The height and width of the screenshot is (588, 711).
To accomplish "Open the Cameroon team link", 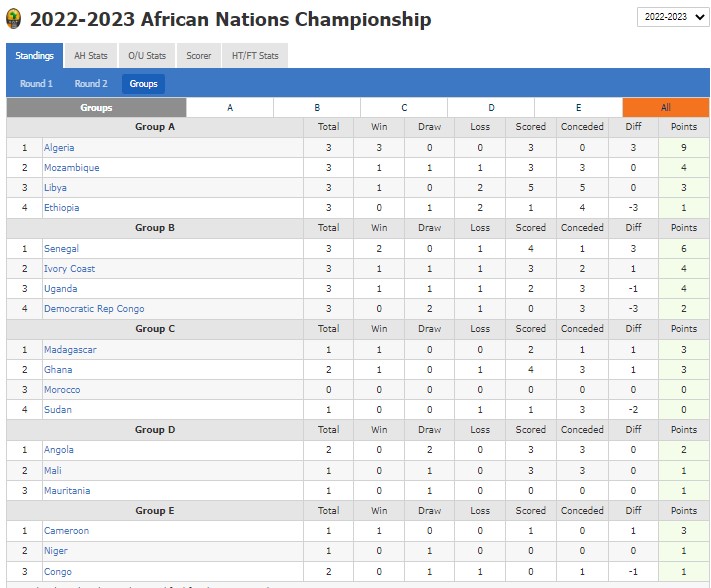I will click(66, 531).
